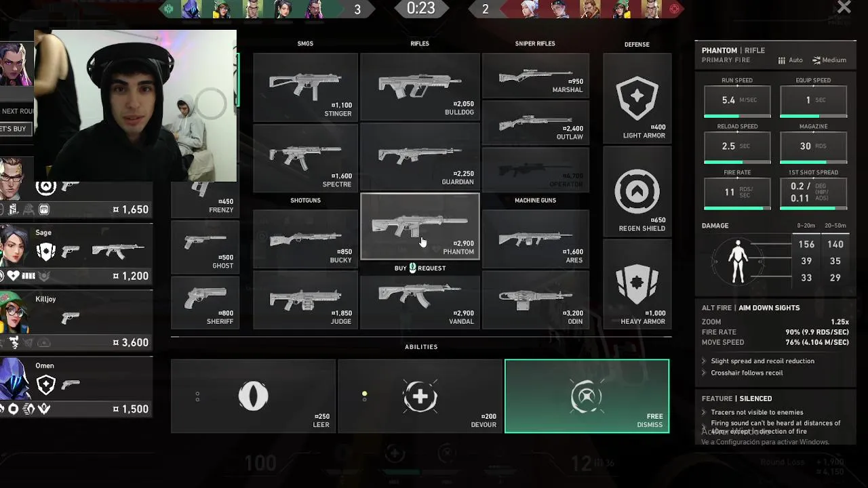This screenshot has width=868, height=488.
Task: Purchase Heavy Armor shield
Action: point(637,285)
